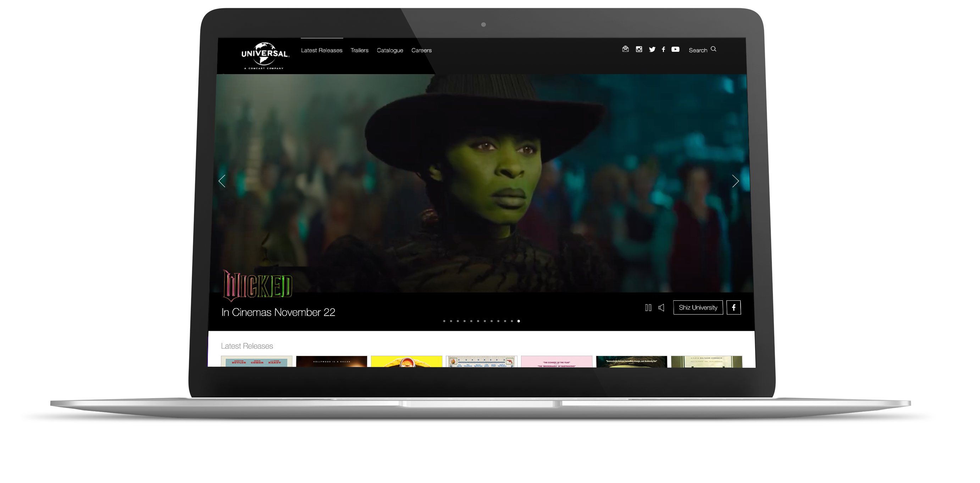Open the YouTube channel icon
Viewport: 980px width, 483px height.
click(x=675, y=49)
